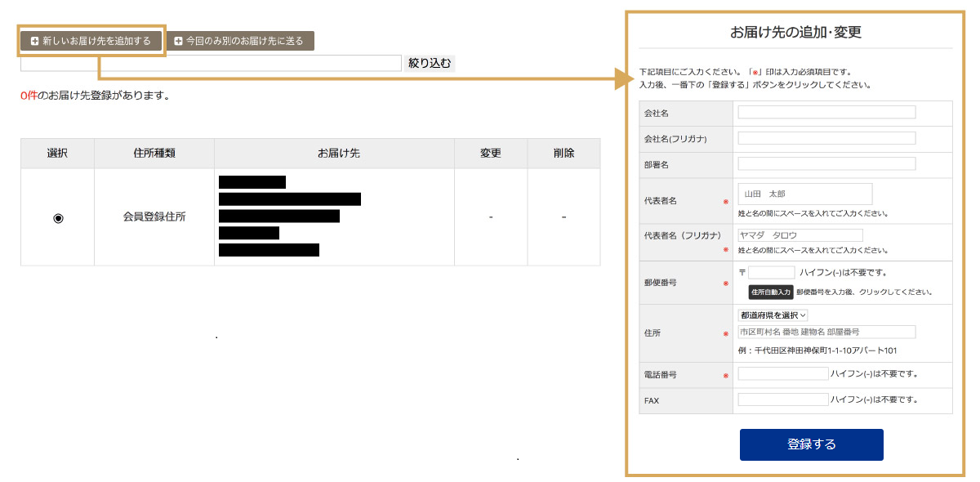980x482 pixels.
Task: Select the 会員登録住所 radio button
Action: 58,217
